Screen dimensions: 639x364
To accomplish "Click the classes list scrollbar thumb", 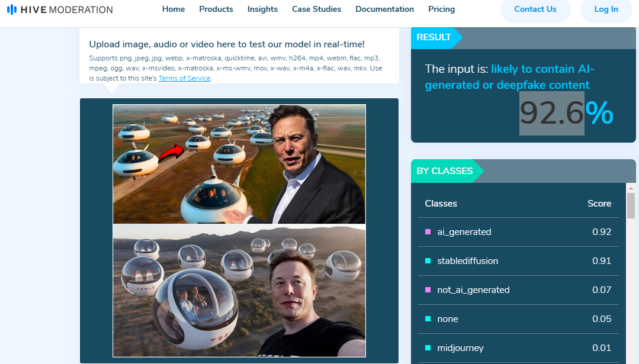I will [631, 205].
